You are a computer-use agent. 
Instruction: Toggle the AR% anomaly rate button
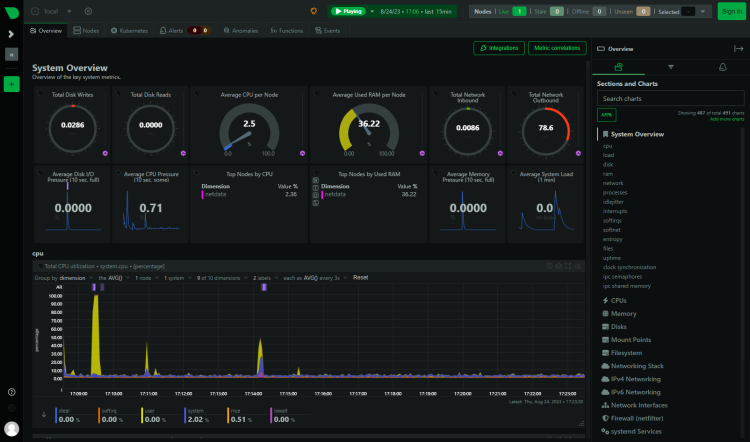[x=607, y=115]
